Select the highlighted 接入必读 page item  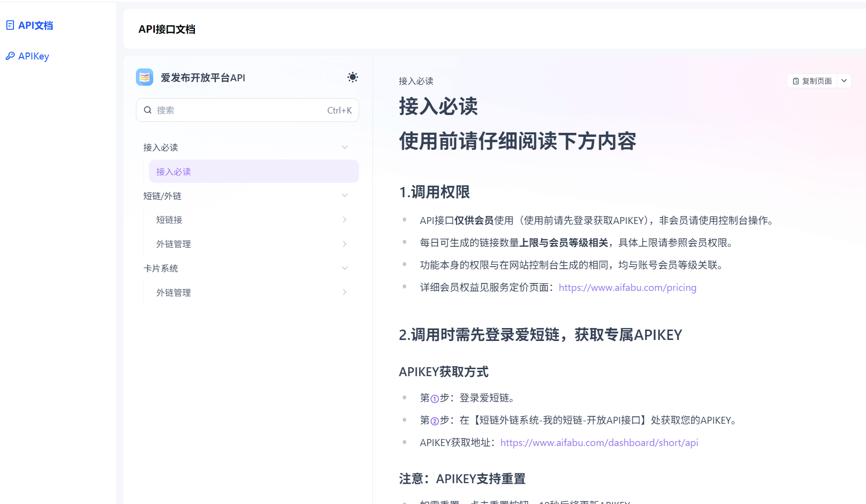(253, 171)
